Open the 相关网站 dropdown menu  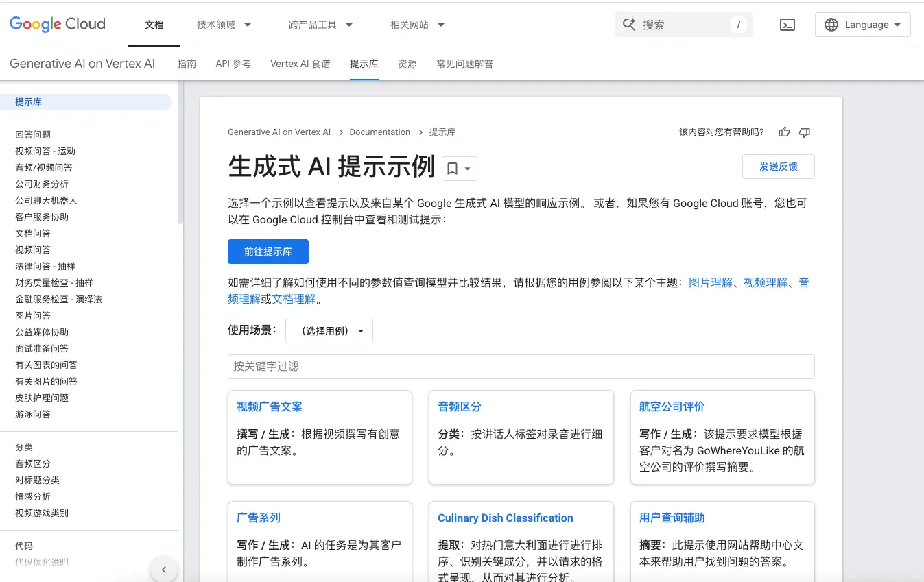pyautogui.click(x=417, y=25)
